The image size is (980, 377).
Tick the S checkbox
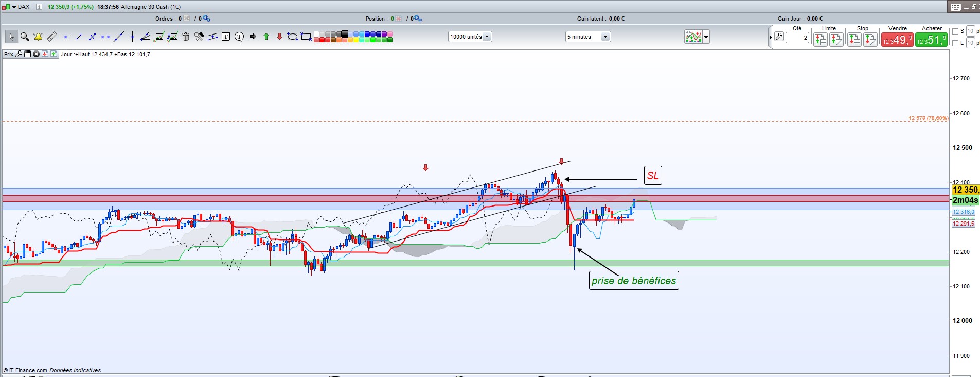click(955, 31)
